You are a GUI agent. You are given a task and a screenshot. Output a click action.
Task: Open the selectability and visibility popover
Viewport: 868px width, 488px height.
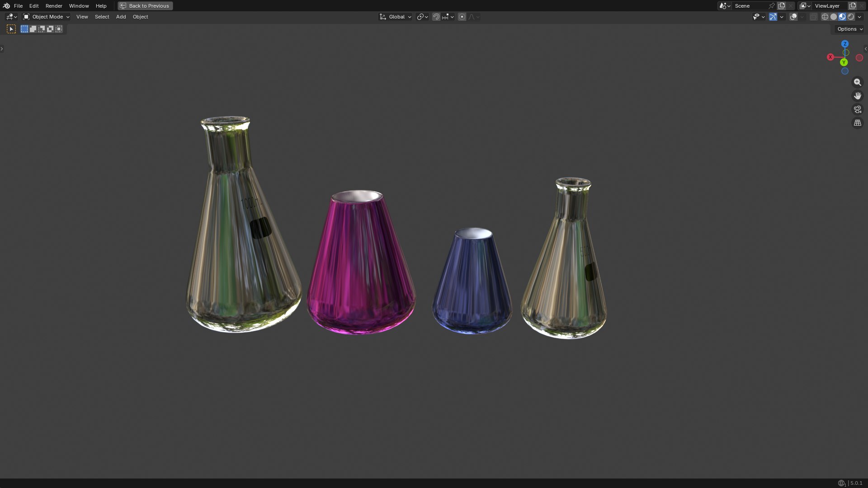point(759,17)
